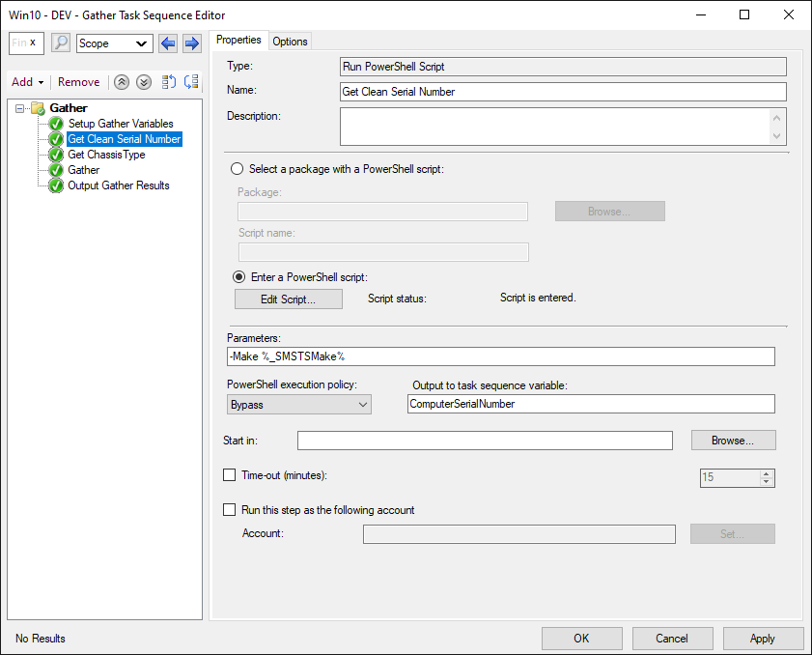Select the Get ChassisType step

click(106, 155)
